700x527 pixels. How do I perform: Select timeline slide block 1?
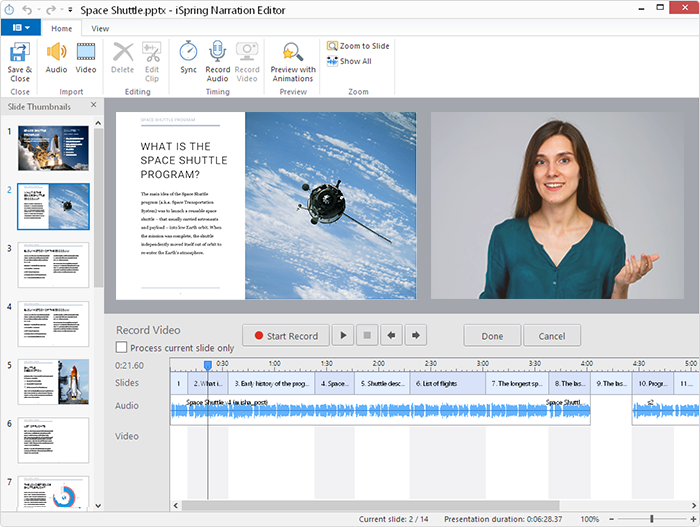[x=179, y=383]
